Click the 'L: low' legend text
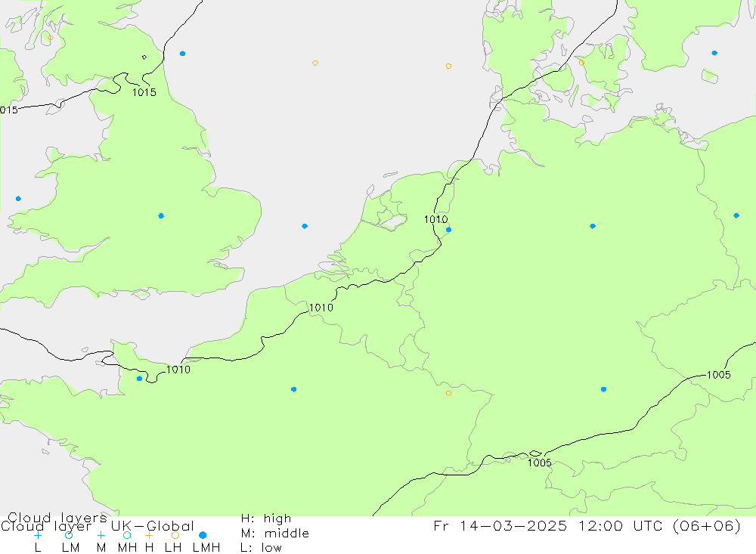756x554 pixels. click(261, 548)
